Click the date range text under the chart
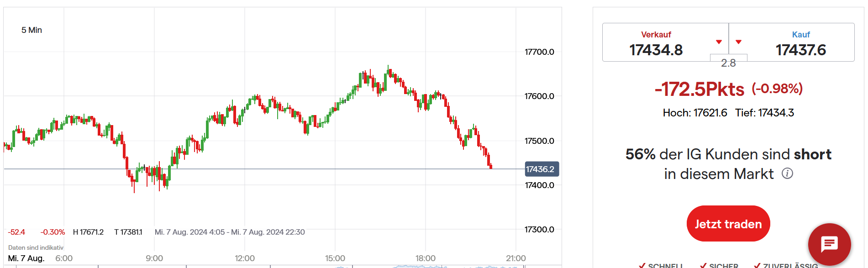The width and height of the screenshot is (868, 268). coord(230,232)
